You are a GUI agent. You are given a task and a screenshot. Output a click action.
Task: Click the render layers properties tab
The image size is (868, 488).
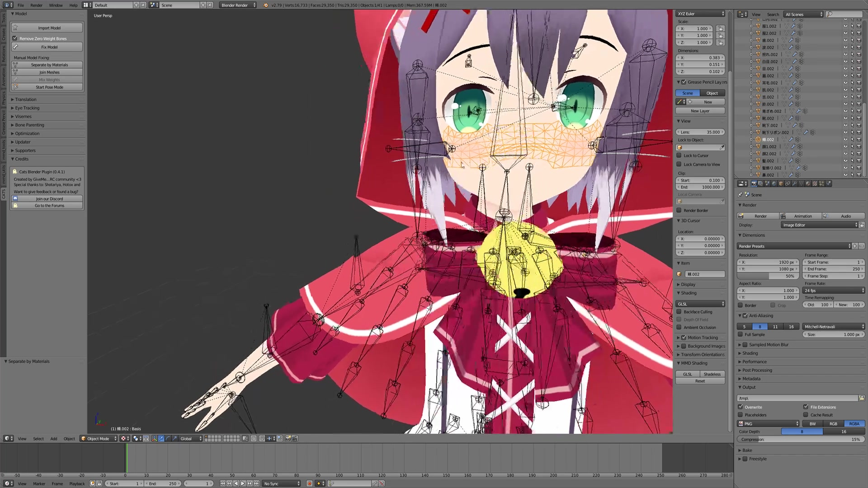tap(760, 183)
